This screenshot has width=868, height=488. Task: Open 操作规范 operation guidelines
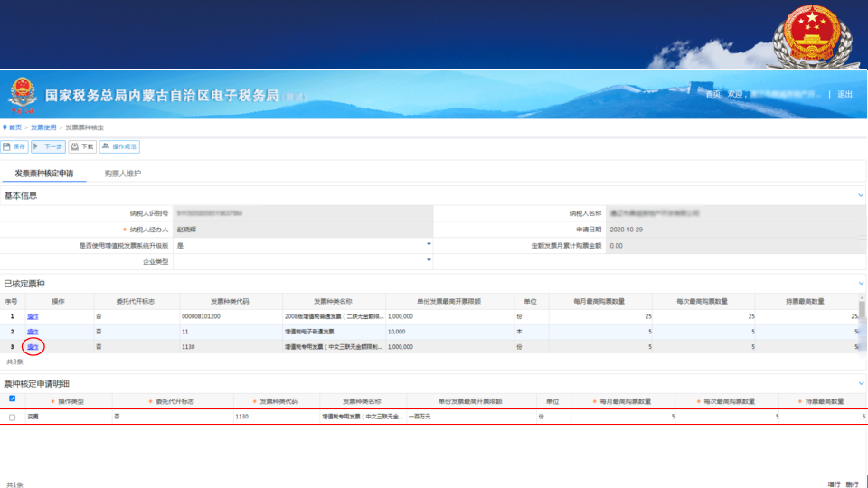(119, 146)
